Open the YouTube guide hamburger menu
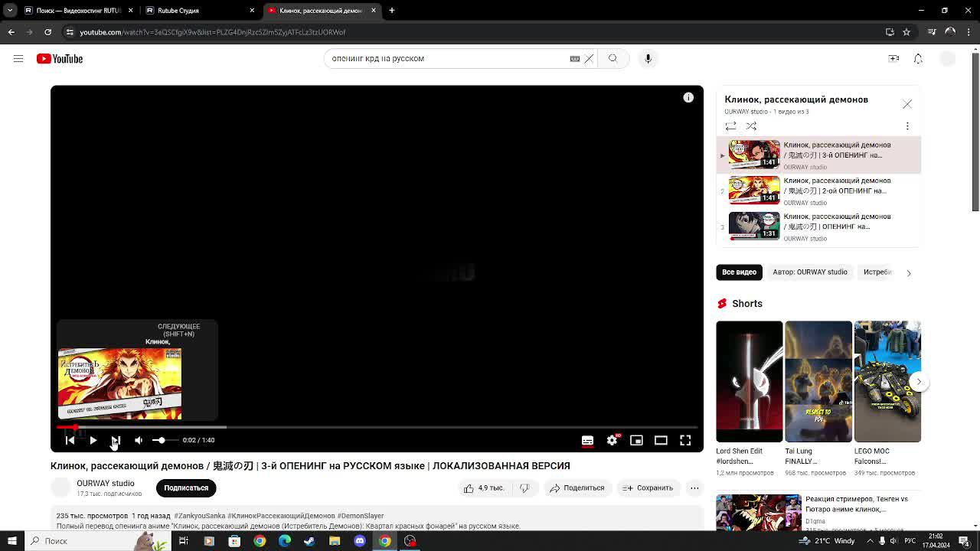The height and width of the screenshot is (551, 980). click(x=18, y=59)
